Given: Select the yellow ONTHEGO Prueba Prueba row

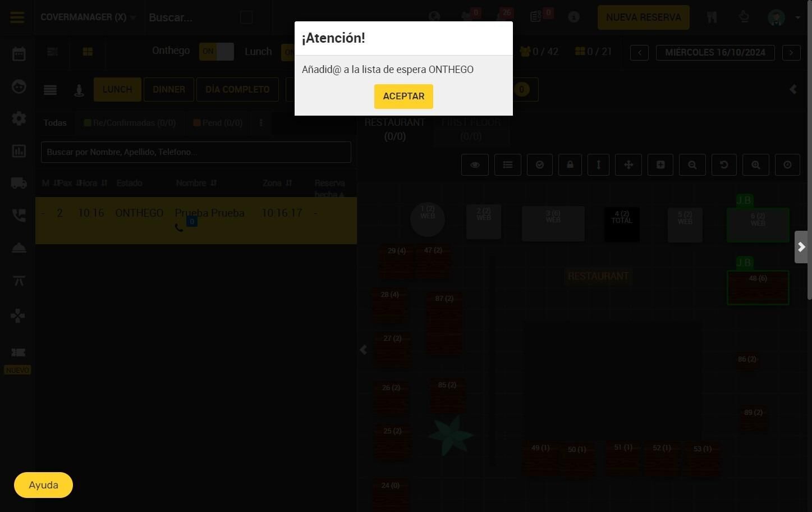Looking at the screenshot, I should click(196, 220).
